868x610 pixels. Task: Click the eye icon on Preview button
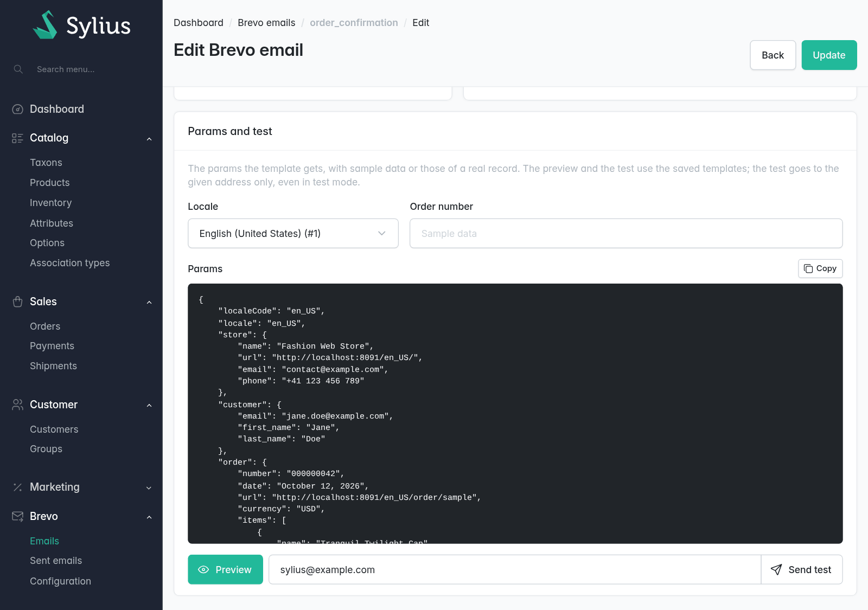tap(203, 570)
